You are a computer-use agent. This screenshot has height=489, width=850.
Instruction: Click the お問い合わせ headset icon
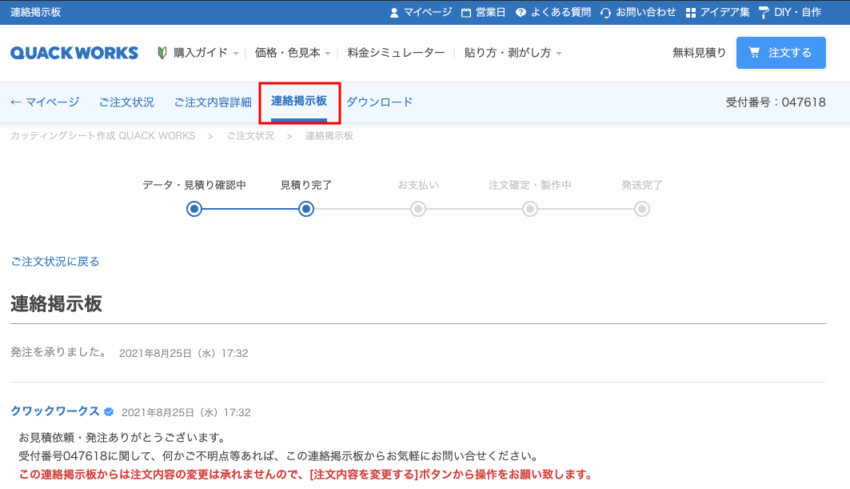coord(606,12)
